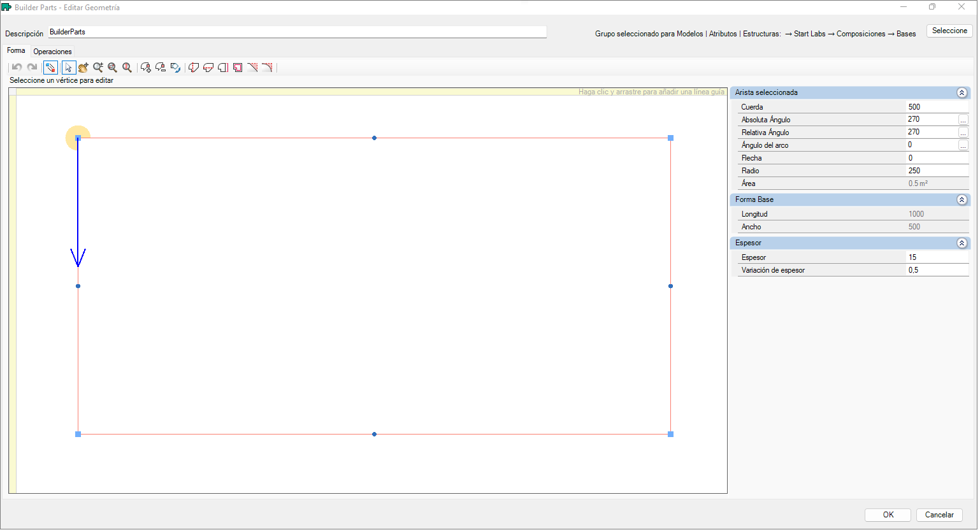This screenshot has width=980, height=532.
Task: Open ellipsis button for Absoluta Ángulo
Action: click(963, 120)
